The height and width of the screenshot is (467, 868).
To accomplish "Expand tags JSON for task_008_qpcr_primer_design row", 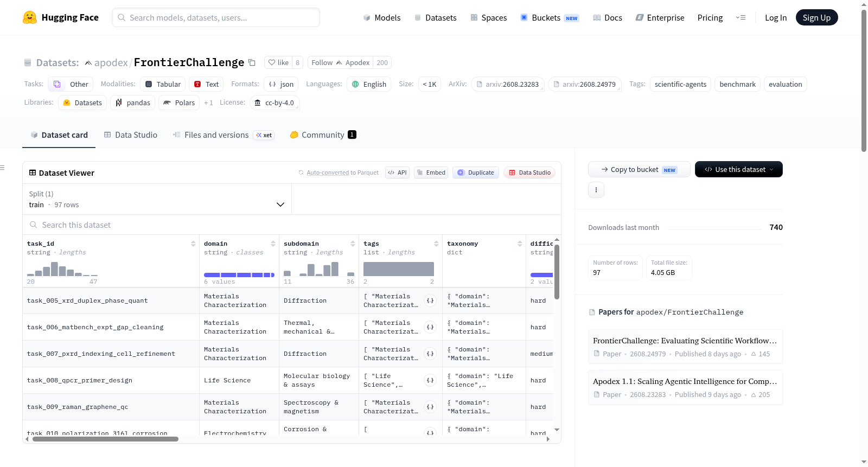I will click(430, 380).
